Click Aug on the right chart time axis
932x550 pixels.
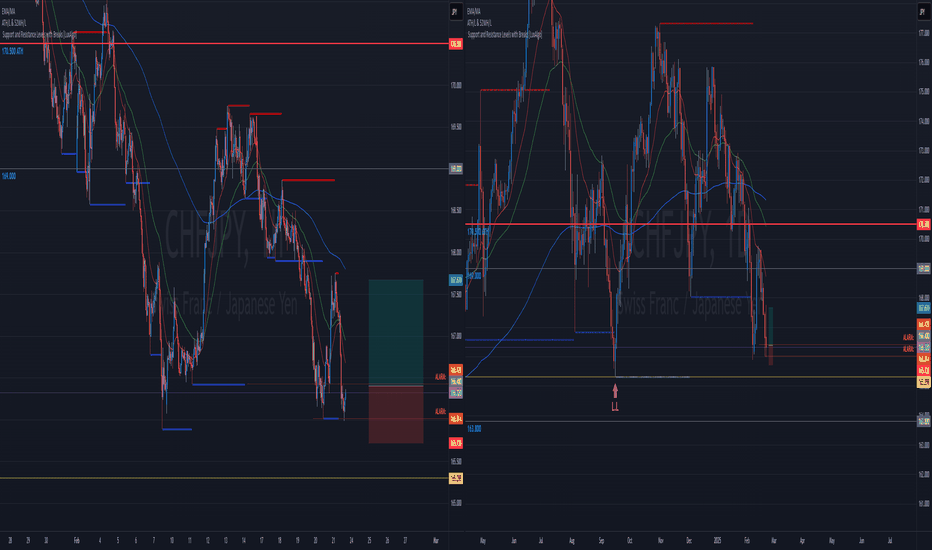coord(572,540)
